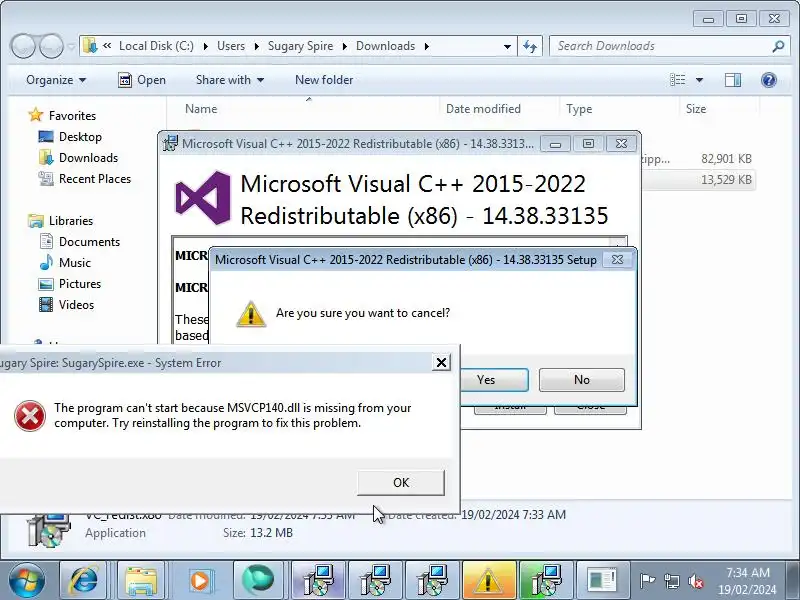800x600 pixels.
Task: Open the Organize menu in Explorer
Action: point(56,80)
